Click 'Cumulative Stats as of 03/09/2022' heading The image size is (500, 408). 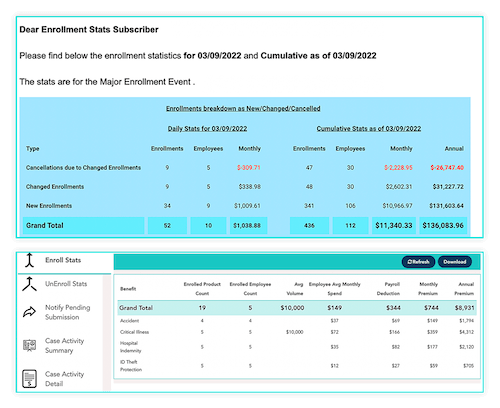point(369,128)
